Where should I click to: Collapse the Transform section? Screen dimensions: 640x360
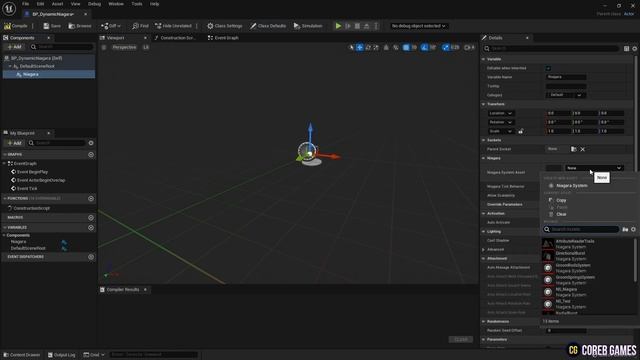point(484,104)
